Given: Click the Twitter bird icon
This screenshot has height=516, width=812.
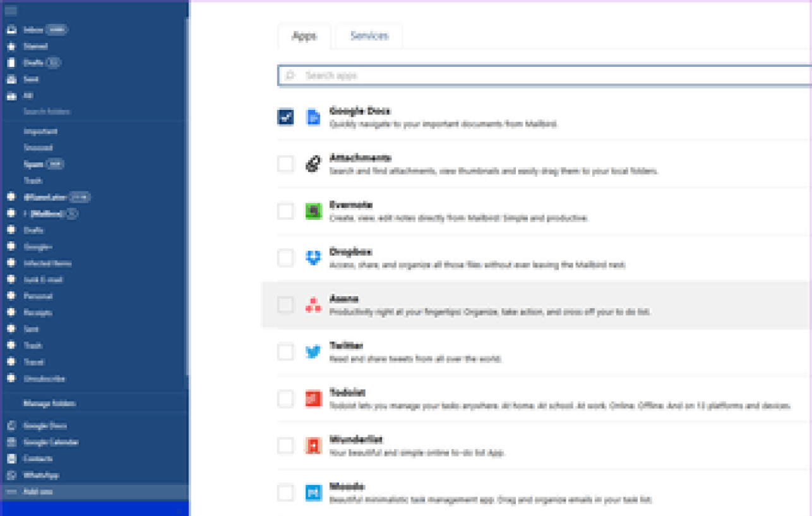Looking at the screenshot, I should 313,352.
